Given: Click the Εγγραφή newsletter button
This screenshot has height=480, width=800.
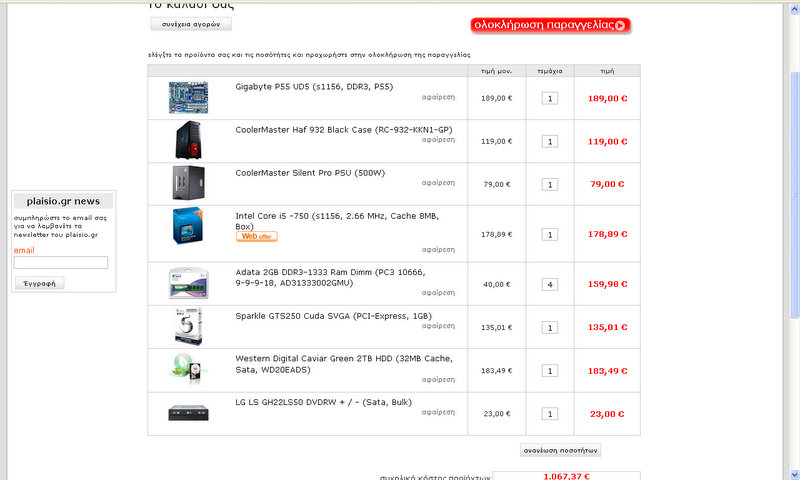Looking at the screenshot, I should point(39,283).
